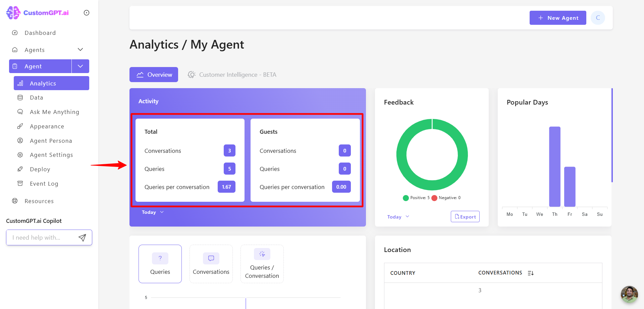The height and width of the screenshot is (309, 644).
Task: Select the Queries chart card
Action: tap(160, 264)
